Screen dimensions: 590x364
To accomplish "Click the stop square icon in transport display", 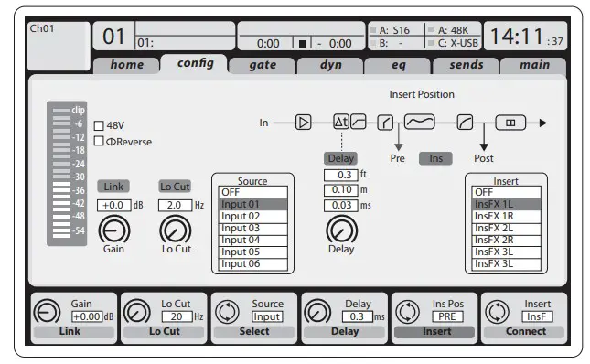I will [302, 44].
